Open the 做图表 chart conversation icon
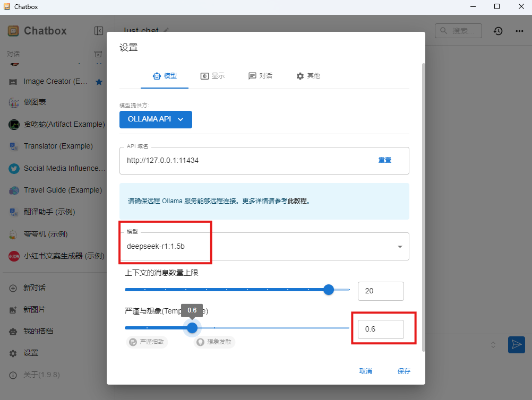The image size is (532, 400). [x=14, y=102]
